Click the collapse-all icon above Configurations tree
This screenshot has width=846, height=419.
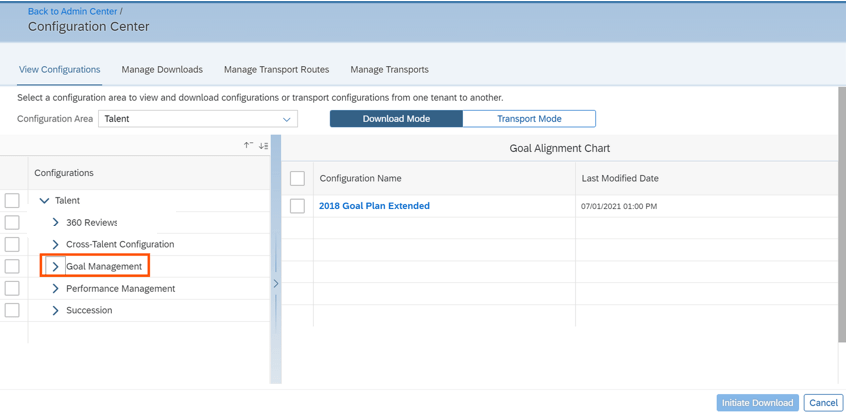[x=248, y=146]
